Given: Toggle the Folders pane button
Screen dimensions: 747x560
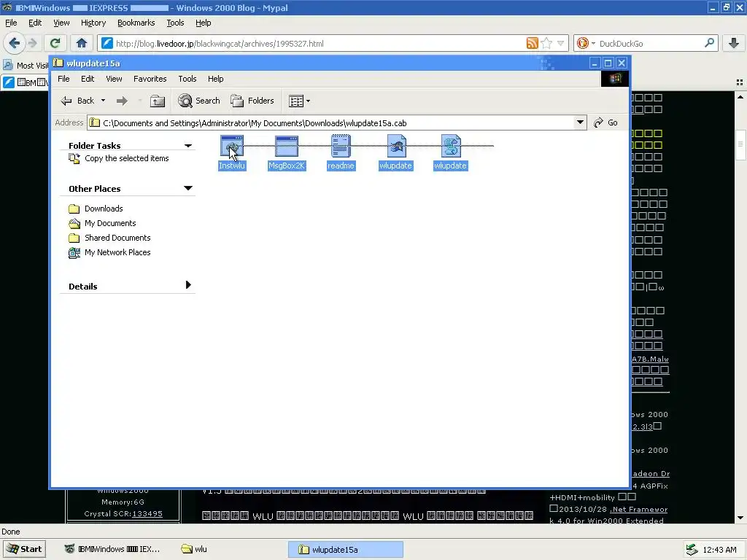Looking at the screenshot, I should coord(252,101).
